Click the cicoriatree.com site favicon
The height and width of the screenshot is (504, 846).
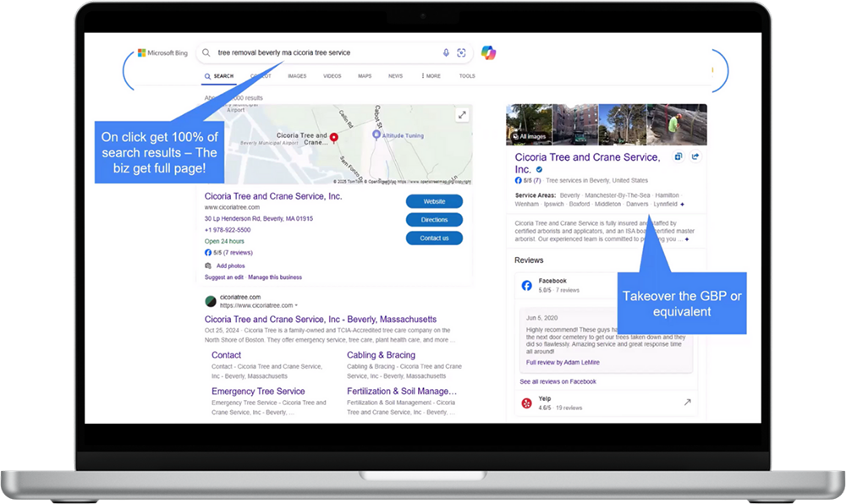[x=211, y=301]
